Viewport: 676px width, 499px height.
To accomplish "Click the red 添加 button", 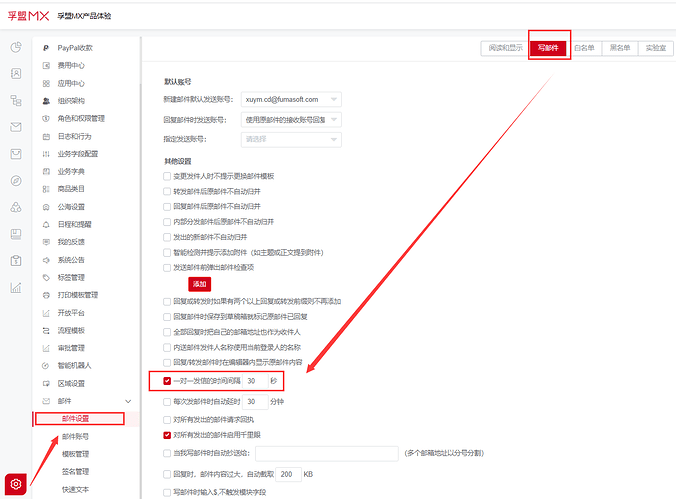I will [x=200, y=284].
